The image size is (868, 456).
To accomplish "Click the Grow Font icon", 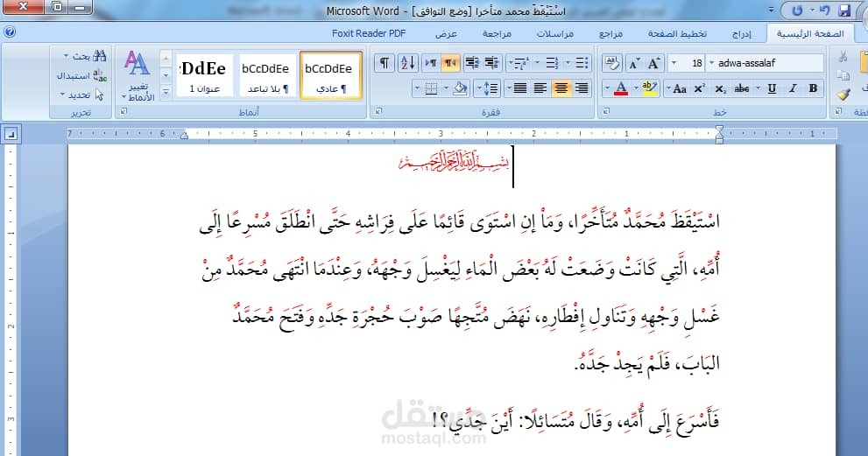I will (654, 63).
